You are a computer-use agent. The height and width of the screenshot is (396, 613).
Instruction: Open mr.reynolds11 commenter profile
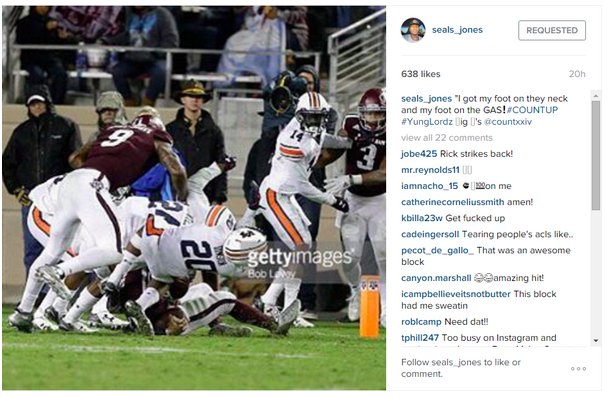(x=430, y=170)
